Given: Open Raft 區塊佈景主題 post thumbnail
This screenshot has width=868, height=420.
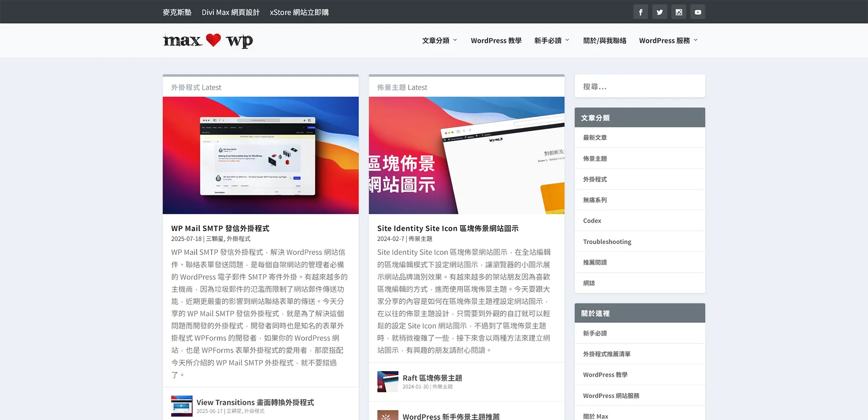Looking at the screenshot, I should (388, 382).
